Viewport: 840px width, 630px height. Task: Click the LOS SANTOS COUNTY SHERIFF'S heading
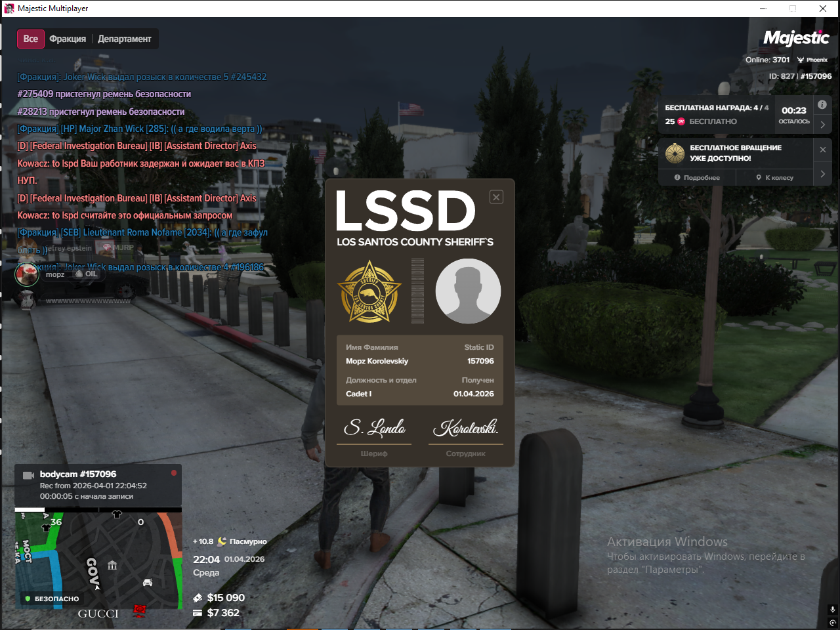tap(415, 242)
